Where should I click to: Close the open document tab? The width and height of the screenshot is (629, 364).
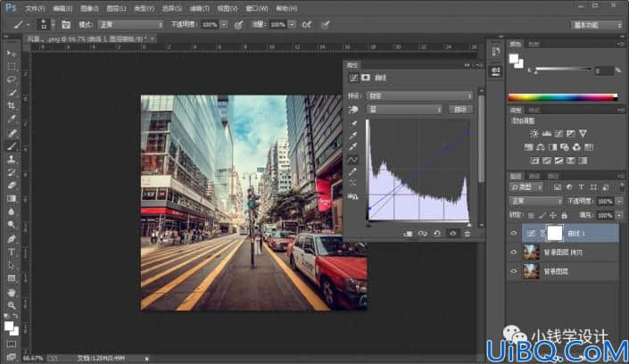coord(153,39)
